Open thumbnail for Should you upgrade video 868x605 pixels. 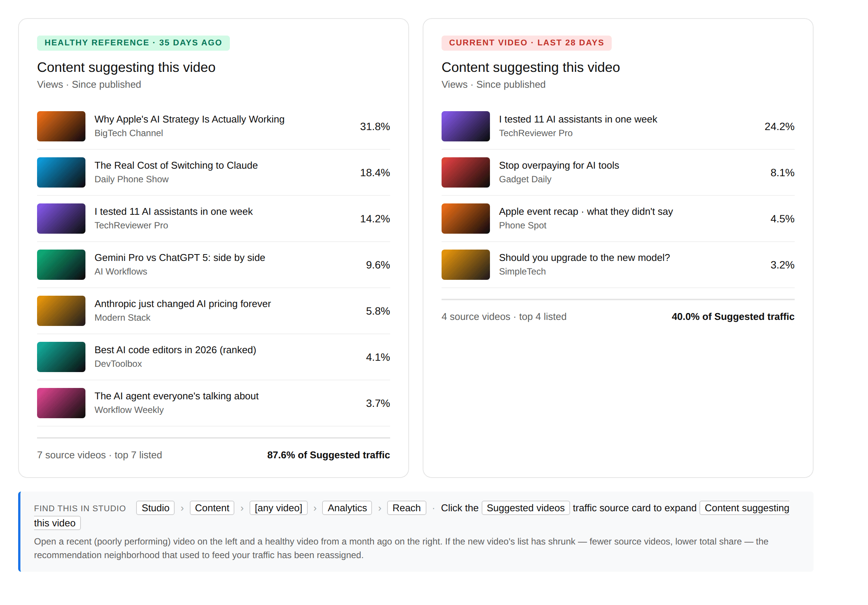[x=466, y=265]
